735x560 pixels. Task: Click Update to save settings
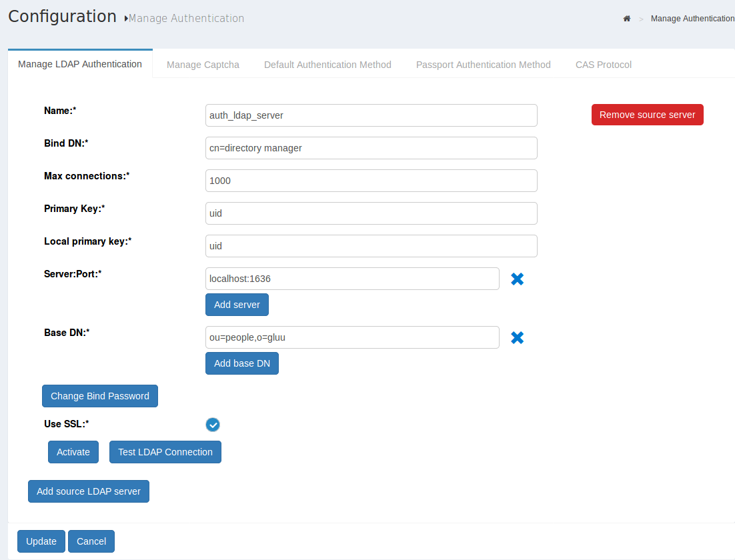coord(41,541)
